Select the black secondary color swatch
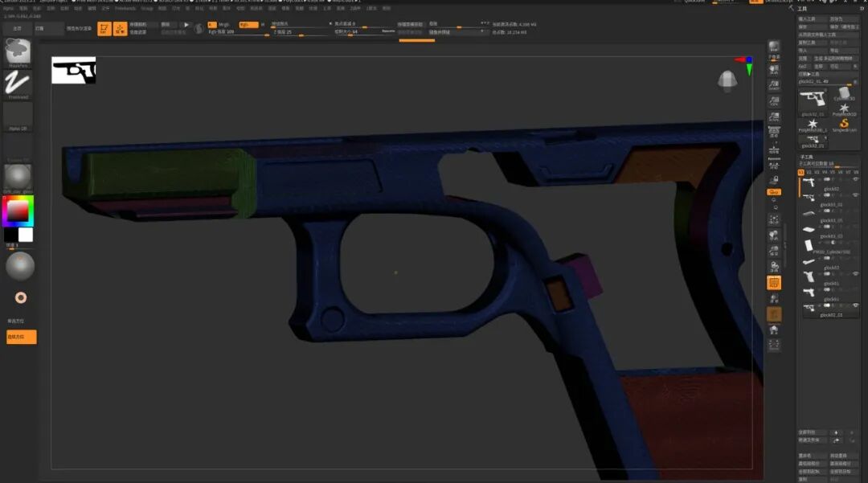Screen dimensions: 868x483 coord(11,235)
